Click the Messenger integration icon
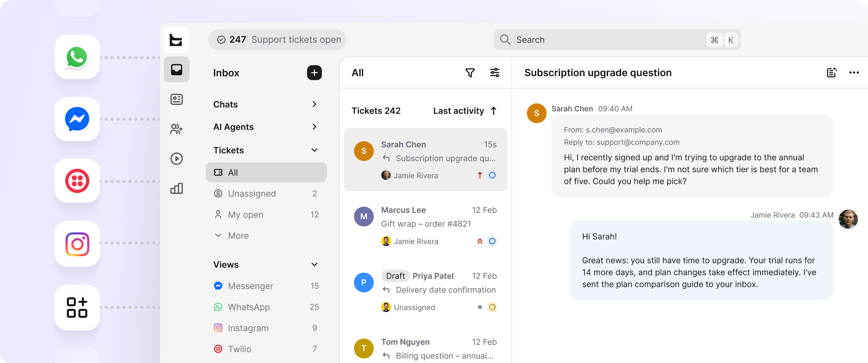The width and height of the screenshot is (868, 363). pyautogui.click(x=77, y=119)
